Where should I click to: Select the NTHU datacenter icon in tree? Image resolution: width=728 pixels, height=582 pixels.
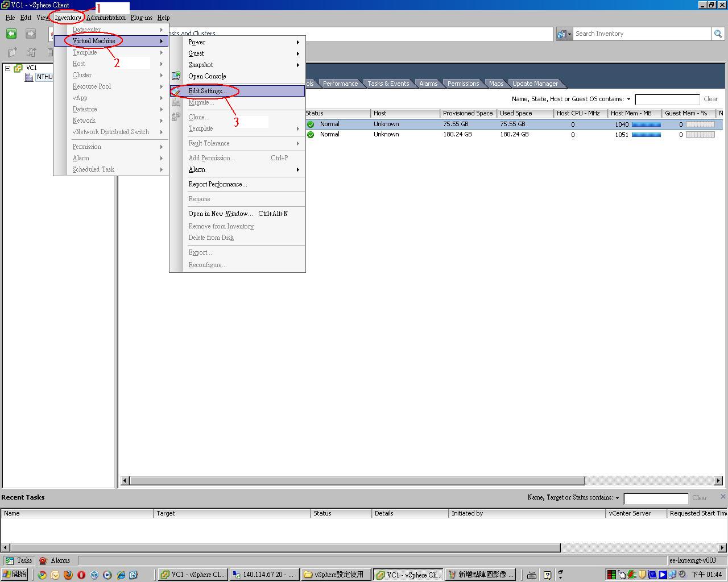click(x=29, y=77)
